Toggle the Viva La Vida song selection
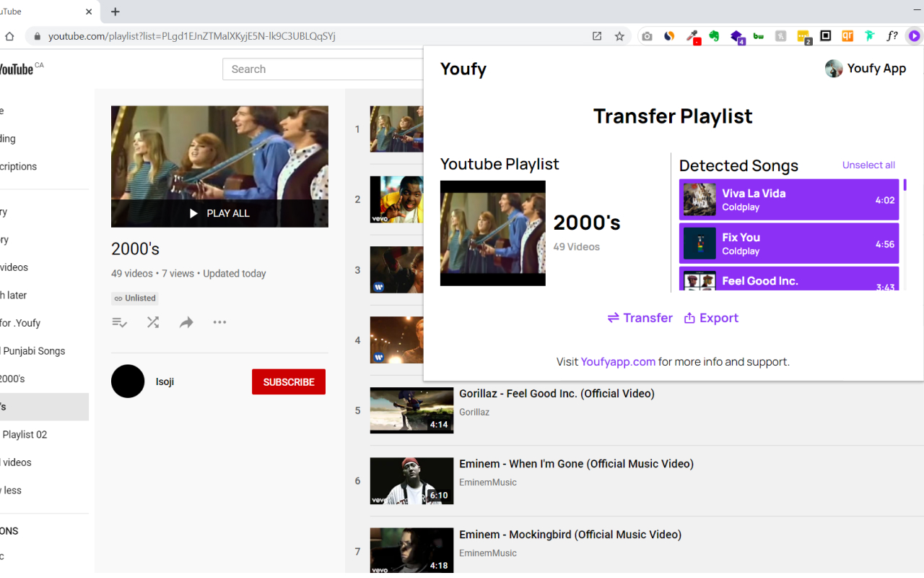Screen dimensions: 924x578 pyautogui.click(x=789, y=199)
